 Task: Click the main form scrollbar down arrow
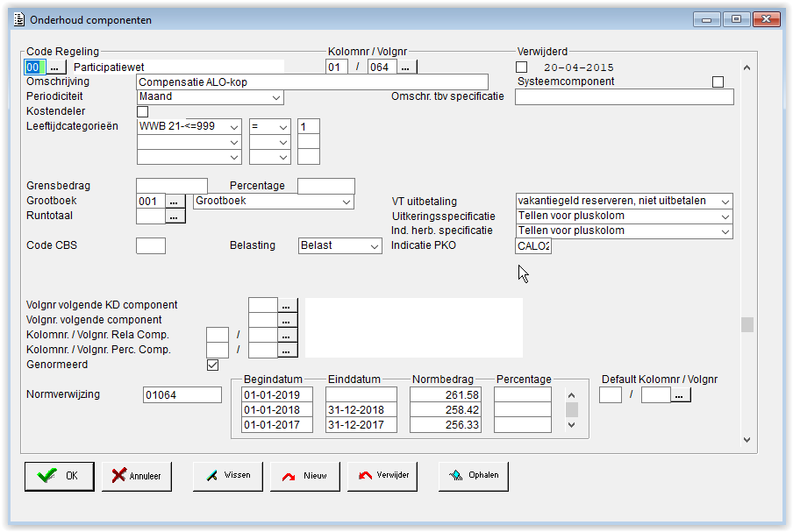(747, 440)
